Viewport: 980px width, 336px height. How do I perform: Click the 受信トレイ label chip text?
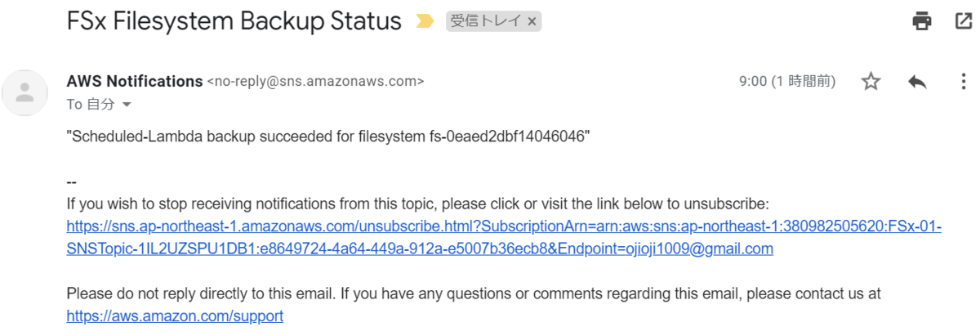(487, 22)
